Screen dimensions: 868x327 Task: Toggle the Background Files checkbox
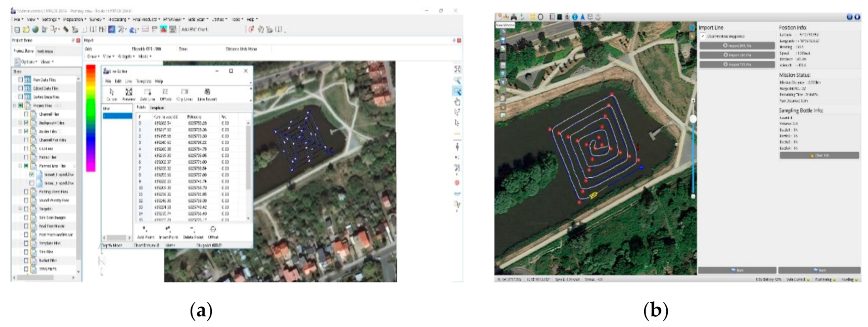coord(26,123)
